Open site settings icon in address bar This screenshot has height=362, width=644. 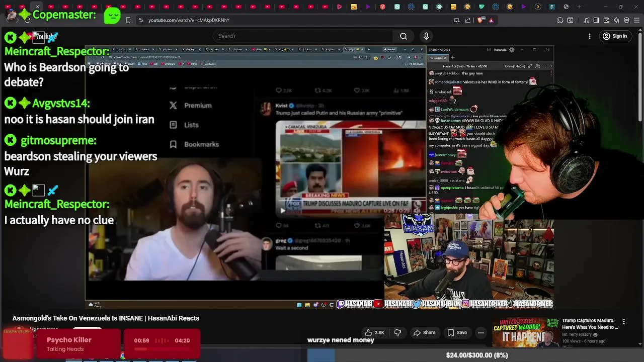(141, 20)
